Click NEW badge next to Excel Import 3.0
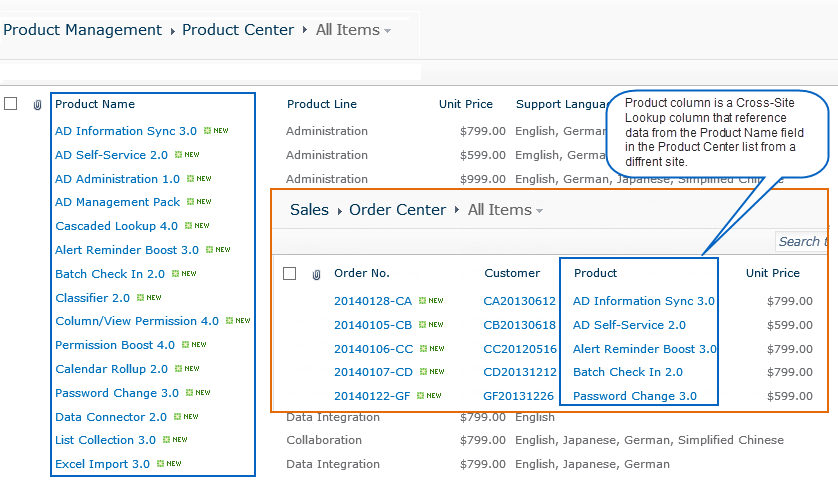Image resolution: width=838 pixels, height=483 pixels. coord(169,464)
